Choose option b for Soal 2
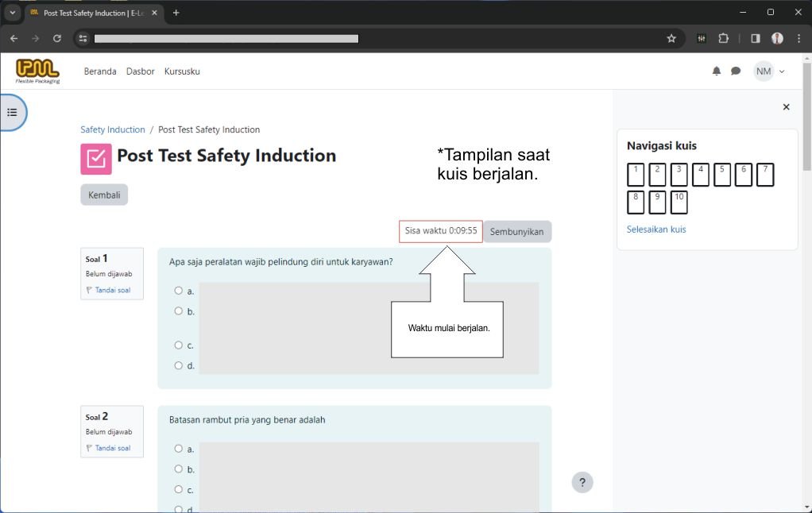The width and height of the screenshot is (812, 513). [179, 469]
